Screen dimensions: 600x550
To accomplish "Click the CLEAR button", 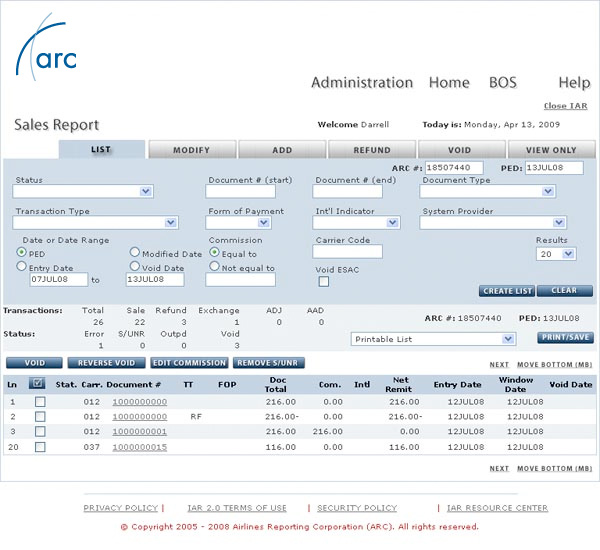I will 565,291.
